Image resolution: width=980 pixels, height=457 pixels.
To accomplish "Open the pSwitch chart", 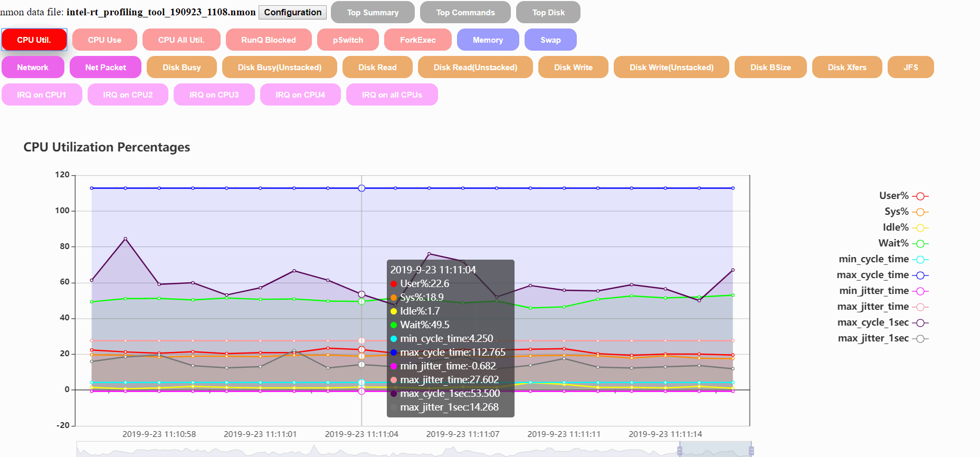I will pos(348,40).
